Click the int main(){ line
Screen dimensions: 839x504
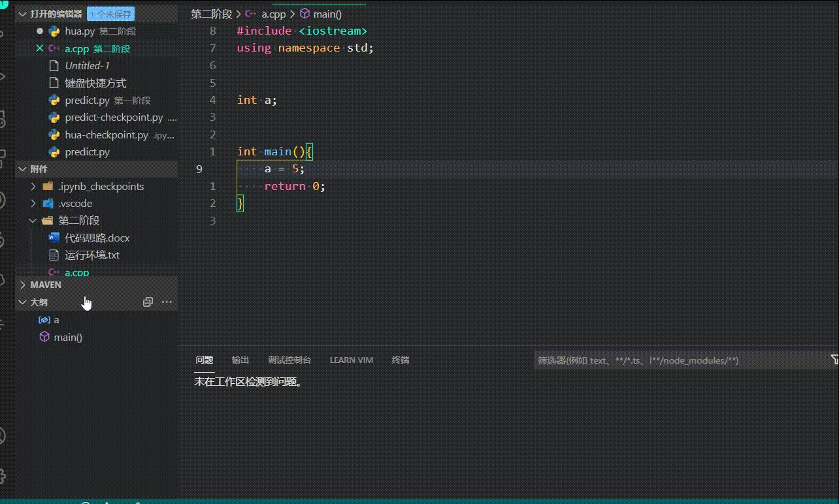[275, 151]
